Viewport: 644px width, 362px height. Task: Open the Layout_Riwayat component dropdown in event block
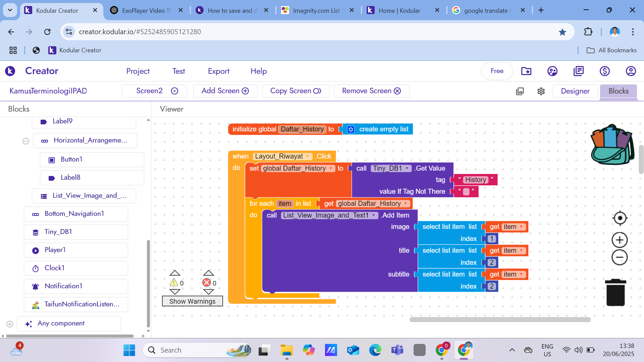tap(308, 156)
